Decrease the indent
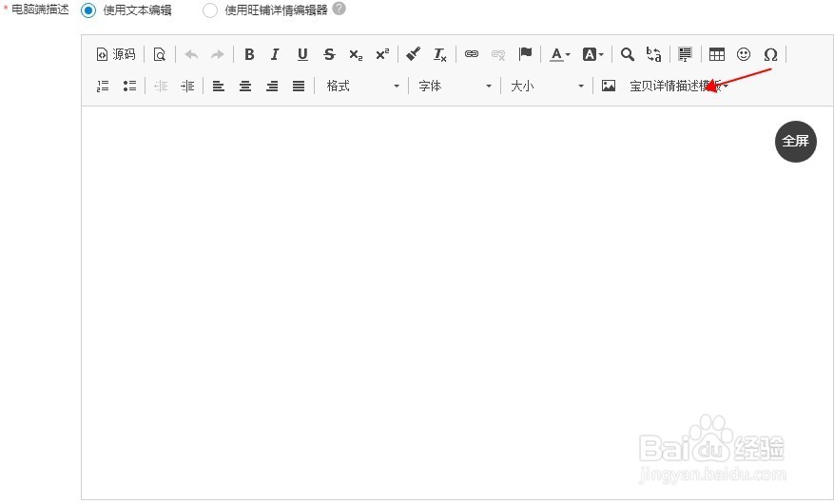The height and width of the screenshot is (504, 834). point(161,87)
